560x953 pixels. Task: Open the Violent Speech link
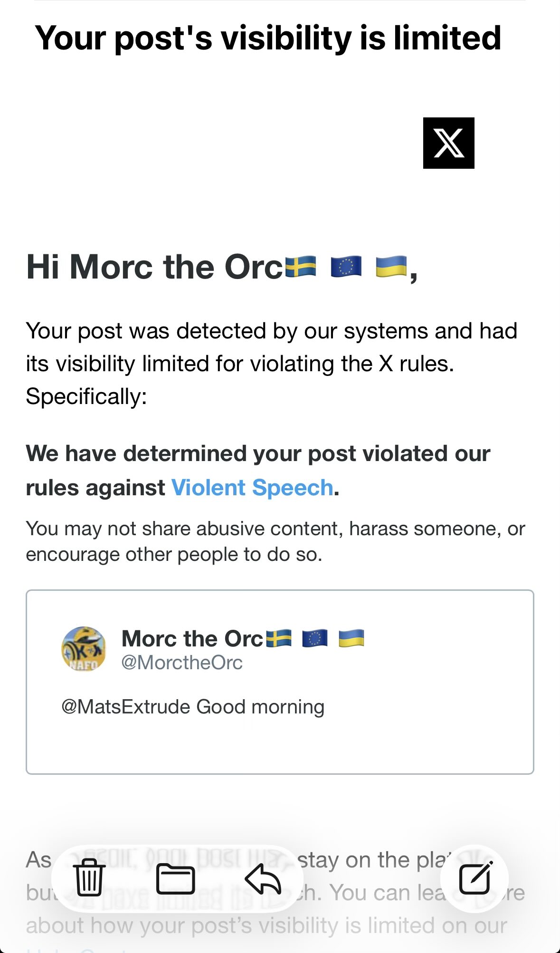tap(252, 488)
